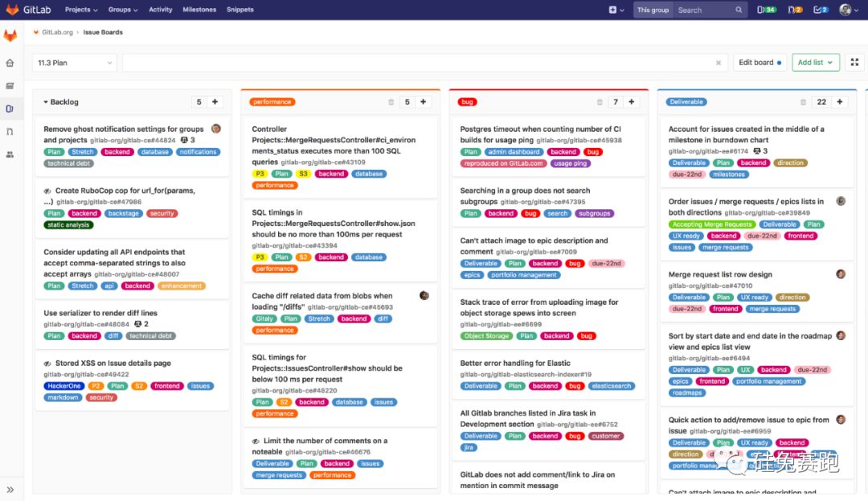Image resolution: width=868 pixels, height=501 pixels.
Task: Open Postgres timeout when counting CI builds issue
Action: [x=541, y=134]
